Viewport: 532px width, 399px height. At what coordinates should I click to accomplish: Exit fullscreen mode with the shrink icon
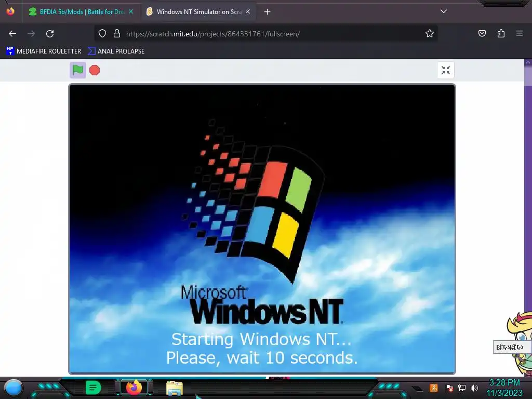(x=445, y=70)
